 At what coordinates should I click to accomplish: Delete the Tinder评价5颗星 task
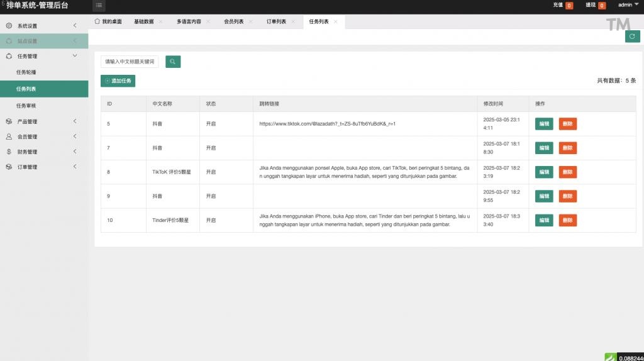click(567, 220)
